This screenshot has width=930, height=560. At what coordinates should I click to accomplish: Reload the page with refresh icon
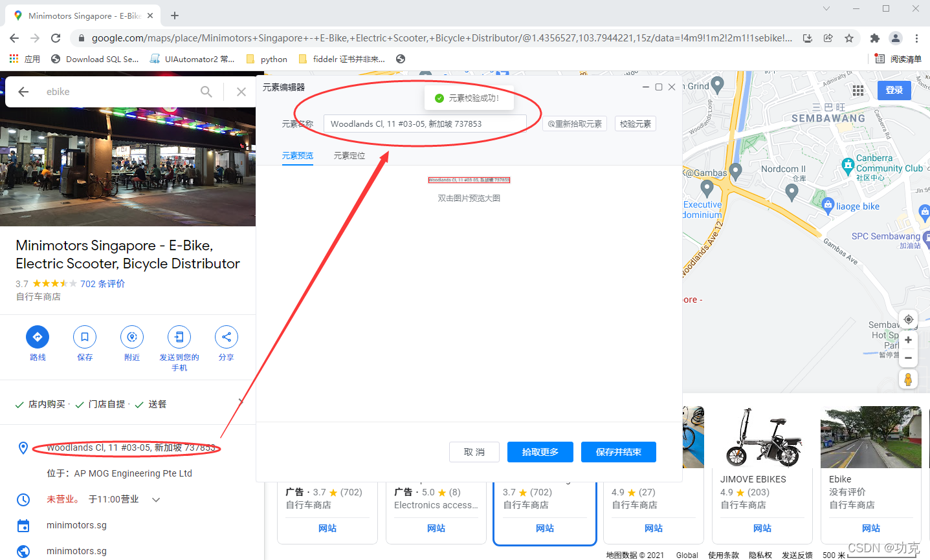click(x=56, y=38)
